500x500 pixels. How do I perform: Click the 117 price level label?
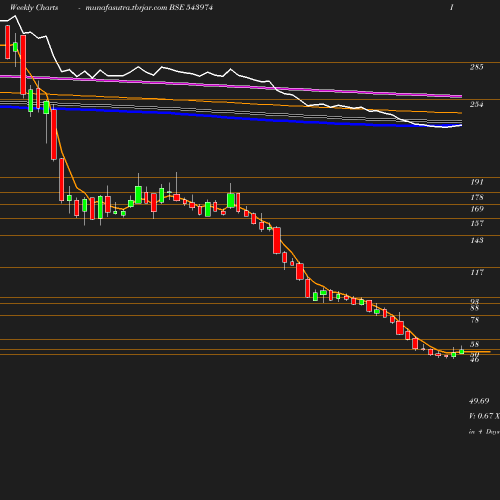coord(477,272)
